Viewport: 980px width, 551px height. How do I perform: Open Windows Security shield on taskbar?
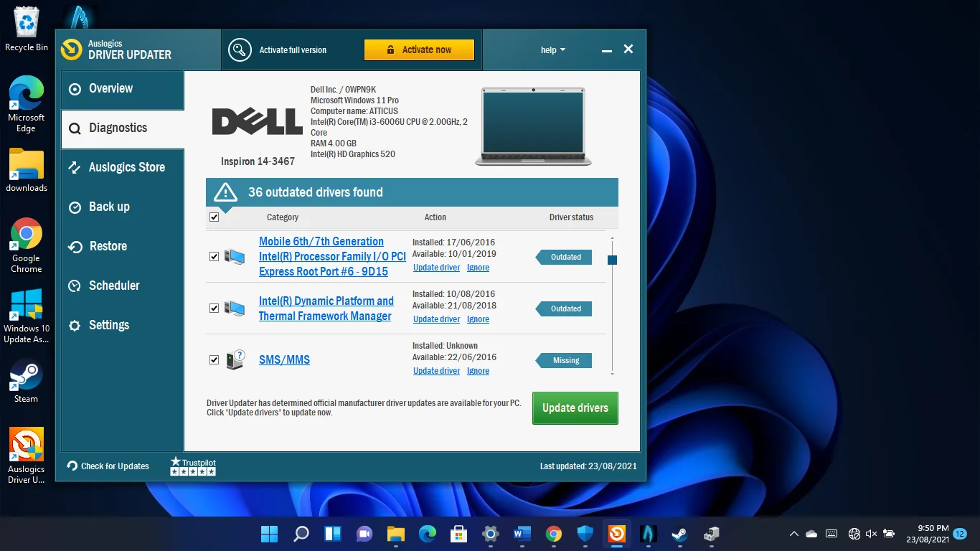click(585, 534)
